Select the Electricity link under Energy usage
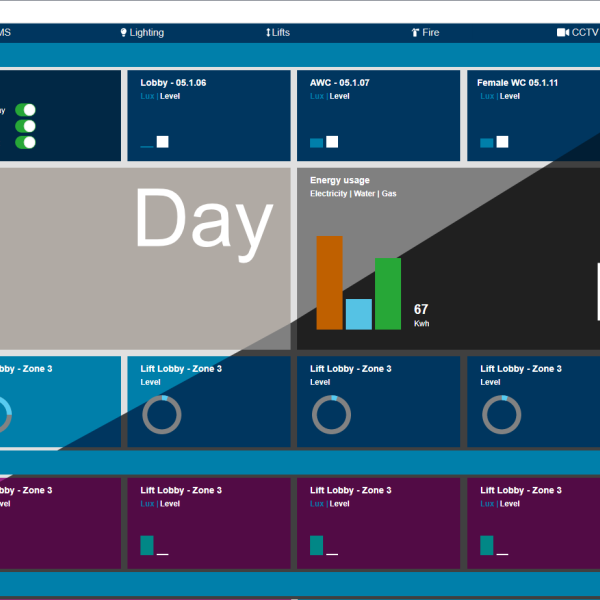 pos(328,194)
